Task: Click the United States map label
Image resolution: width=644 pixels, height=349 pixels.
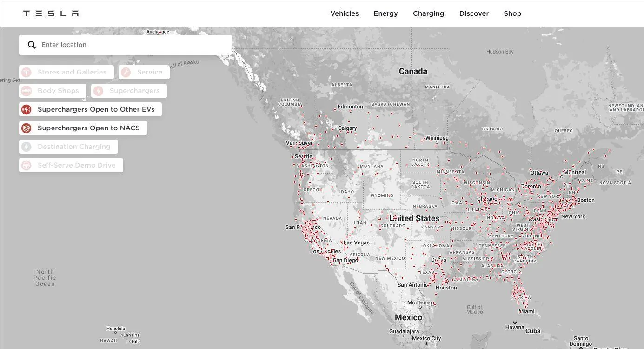Action: [x=414, y=218]
